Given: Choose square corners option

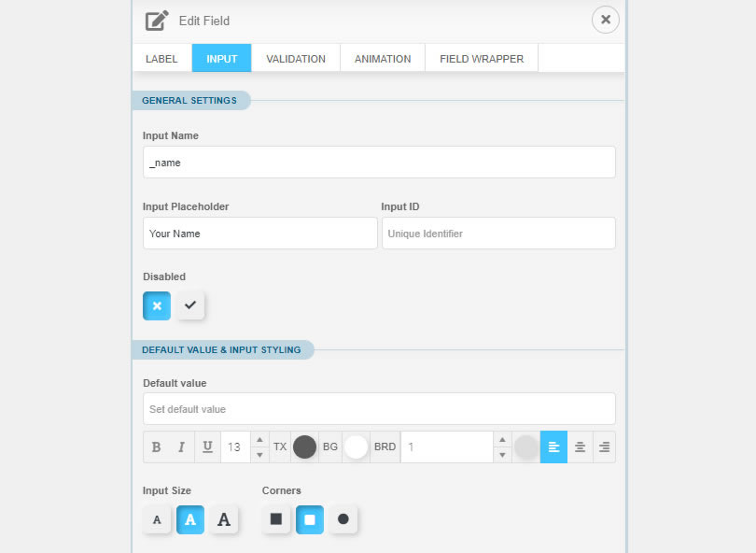Looking at the screenshot, I should pyautogui.click(x=276, y=519).
